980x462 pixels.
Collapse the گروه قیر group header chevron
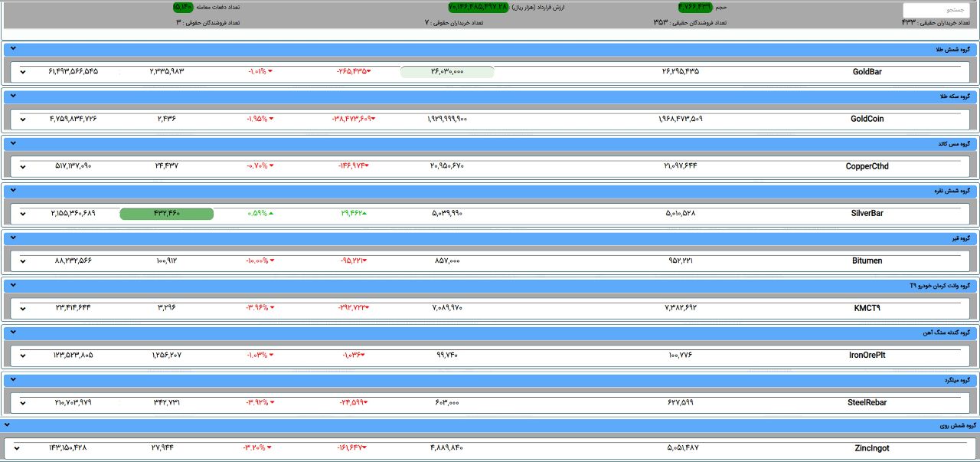(x=13, y=238)
